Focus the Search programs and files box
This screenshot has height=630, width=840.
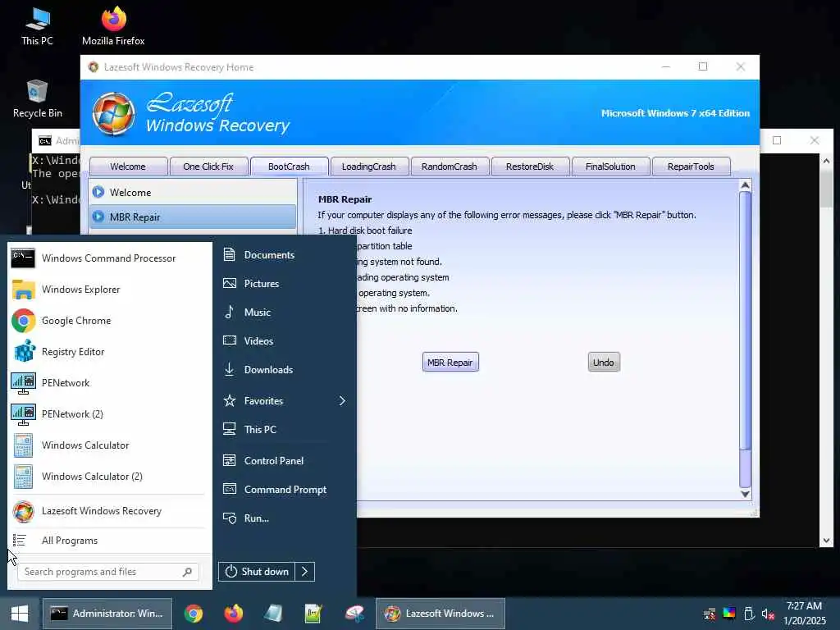pyautogui.click(x=108, y=572)
